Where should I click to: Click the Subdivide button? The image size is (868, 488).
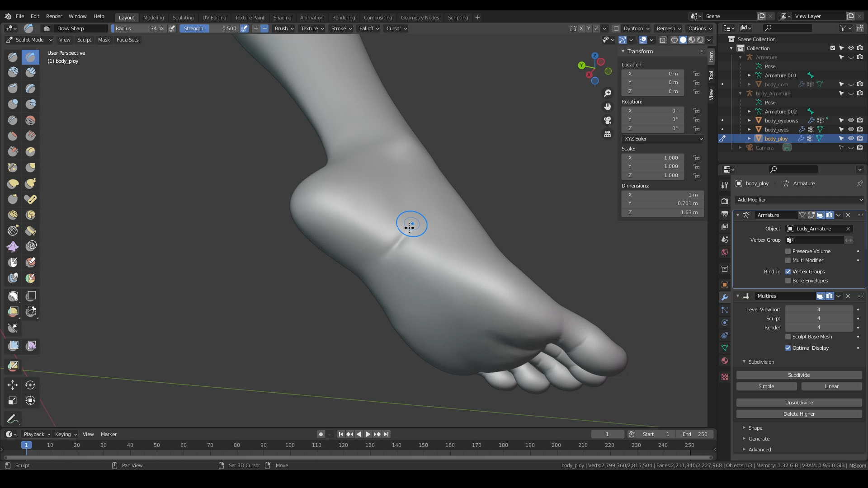(x=799, y=374)
